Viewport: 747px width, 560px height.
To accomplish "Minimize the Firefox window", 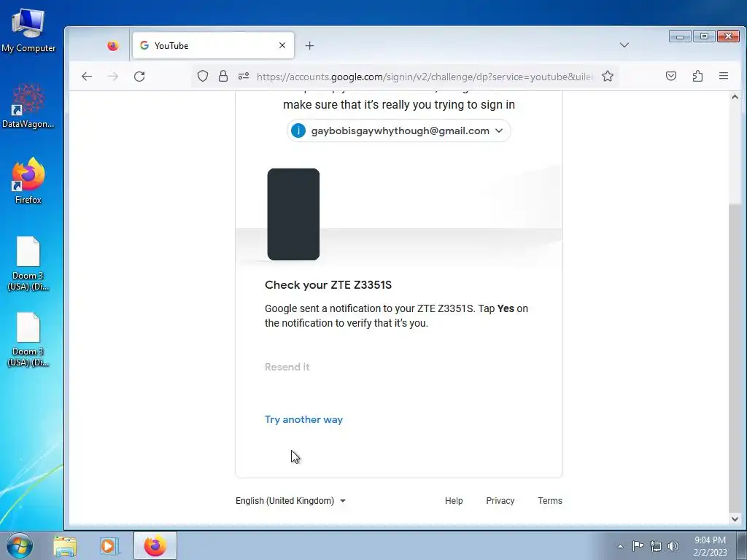I will 680,36.
